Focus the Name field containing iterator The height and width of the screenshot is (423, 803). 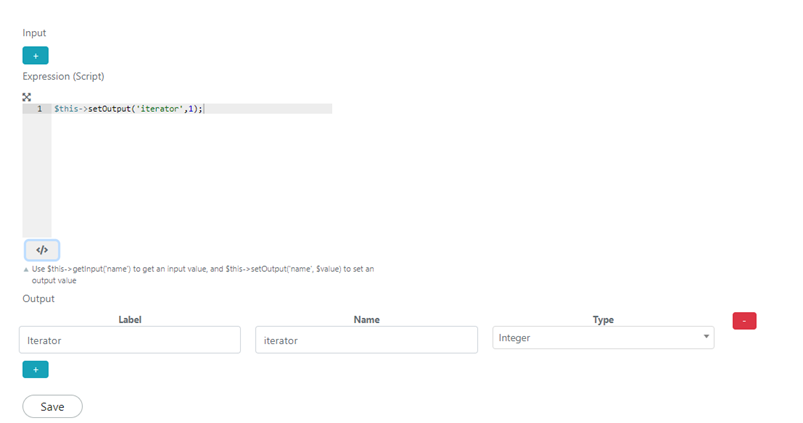367,340
